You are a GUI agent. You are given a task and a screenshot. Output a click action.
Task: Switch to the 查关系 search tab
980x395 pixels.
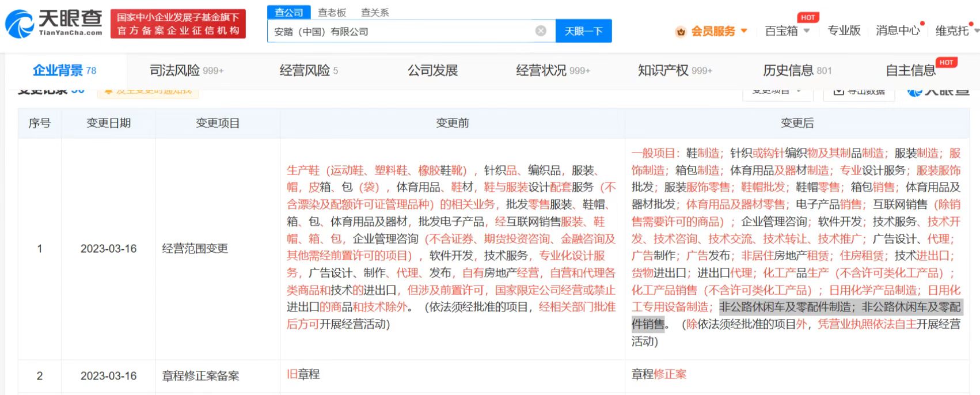pyautogui.click(x=375, y=12)
